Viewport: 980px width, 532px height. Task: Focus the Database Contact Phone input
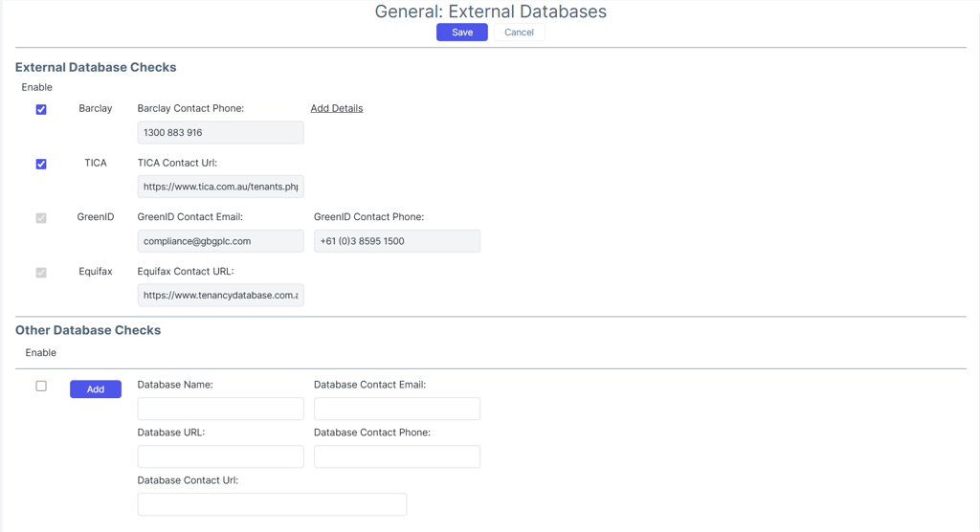(x=397, y=456)
